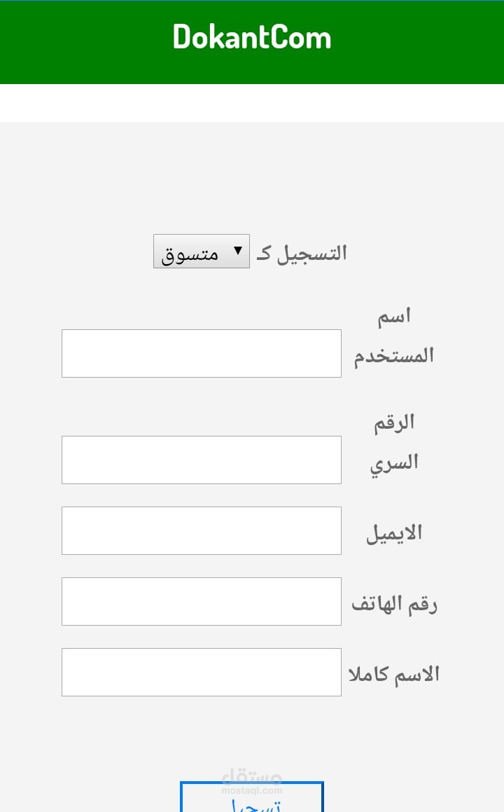Viewport: 504px width, 812px height.
Task: Click the word الرقم in the password label
Action: [x=394, y=422]
